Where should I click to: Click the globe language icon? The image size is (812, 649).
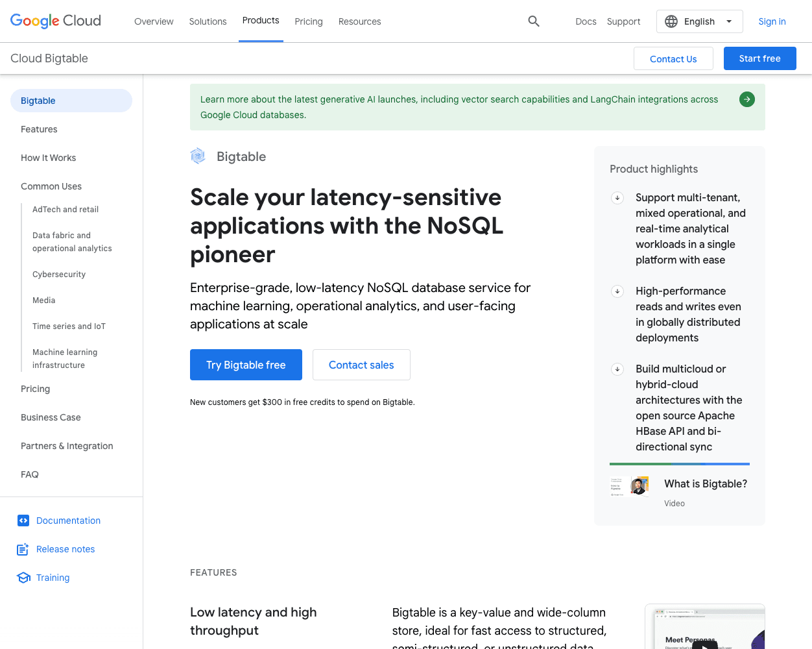(x=672, y=21)
